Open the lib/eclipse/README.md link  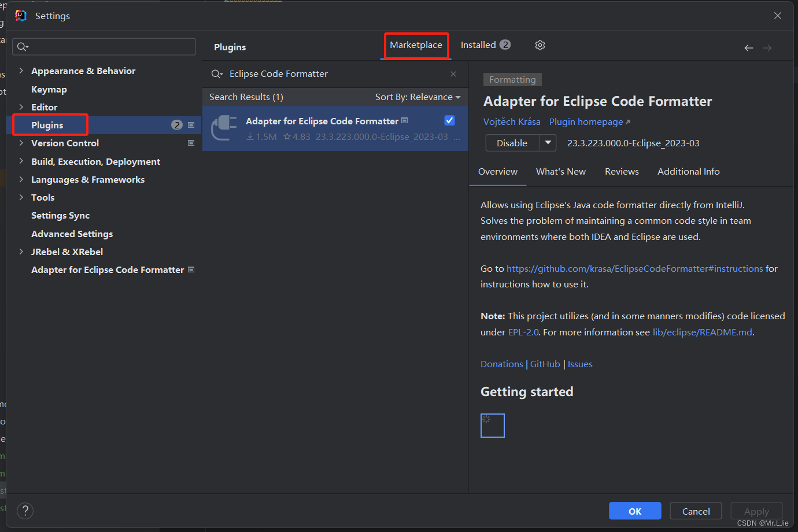pos(702,332)
